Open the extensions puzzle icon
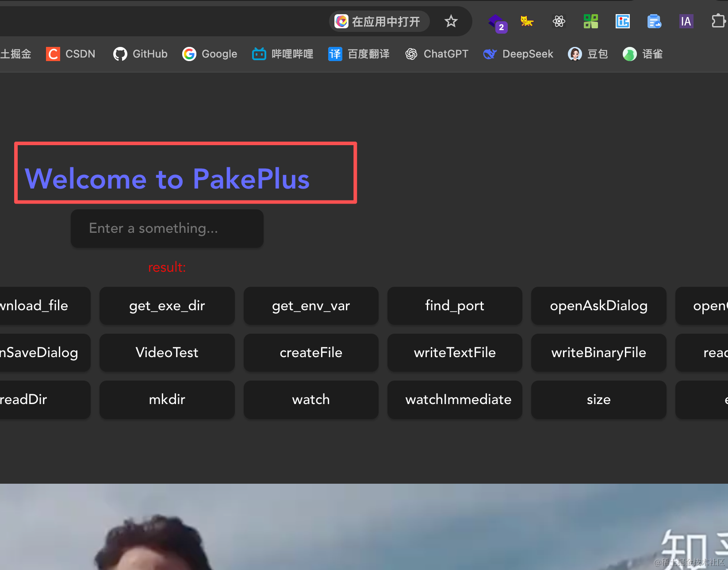728x570 pixels. [x=719, y=21]
